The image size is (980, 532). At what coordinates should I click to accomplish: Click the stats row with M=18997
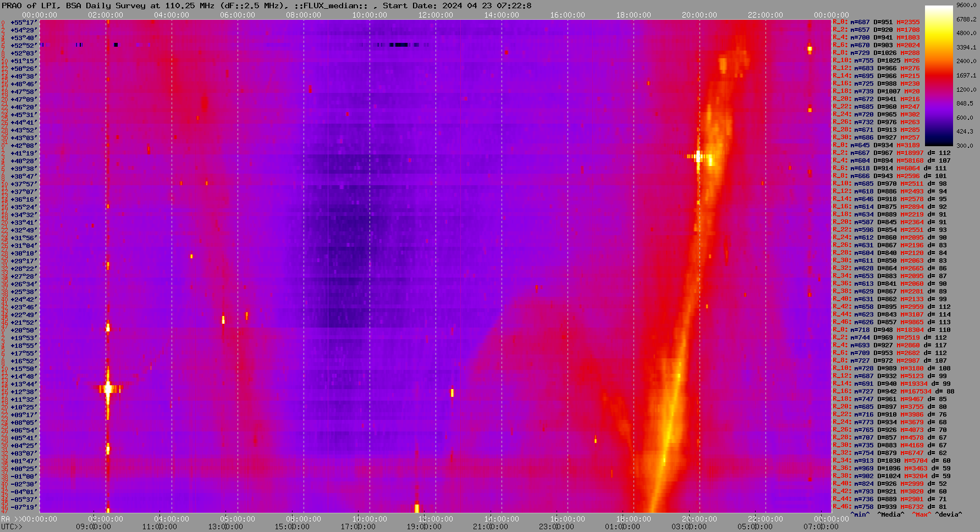pos(891,153)
